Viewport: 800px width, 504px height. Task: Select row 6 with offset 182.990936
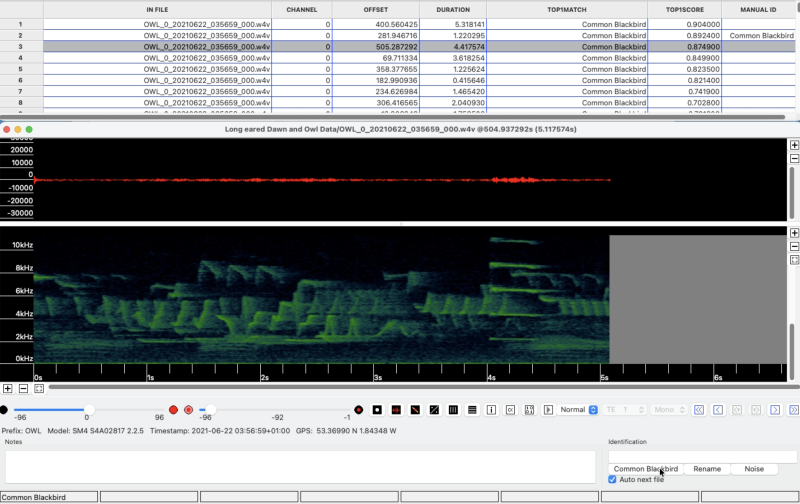[x=397, y=80]
